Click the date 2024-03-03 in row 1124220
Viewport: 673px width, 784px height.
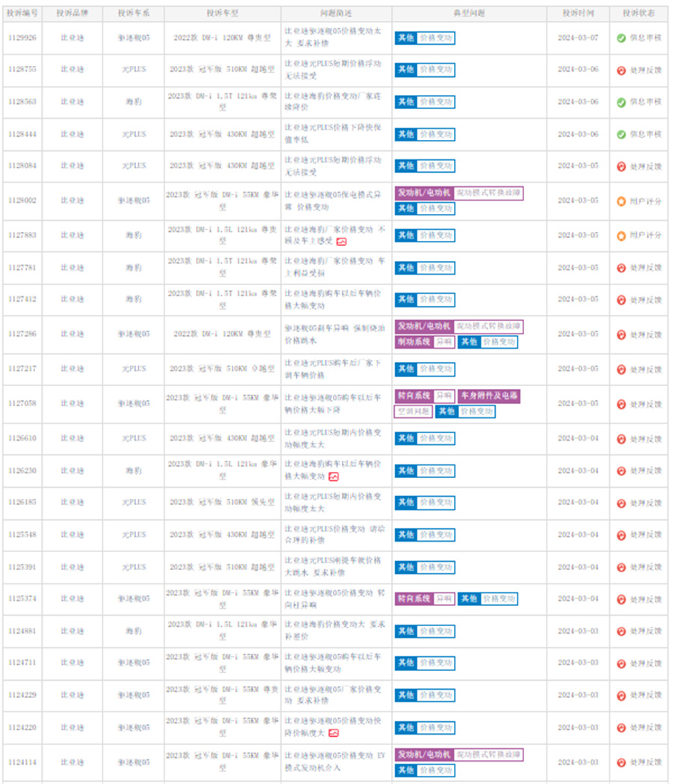coord(578,727)
